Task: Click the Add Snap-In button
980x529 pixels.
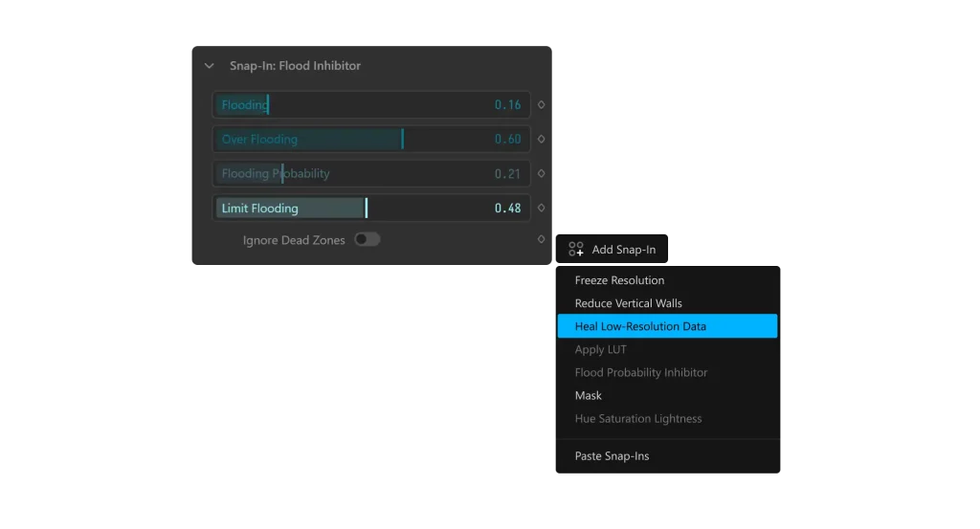Action: point(612,250)
